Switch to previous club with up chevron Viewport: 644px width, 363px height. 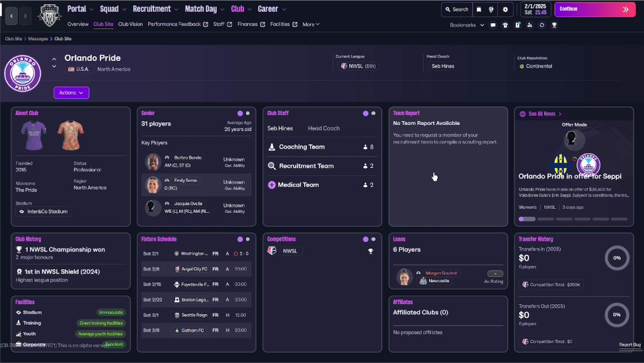coord(54,60)
